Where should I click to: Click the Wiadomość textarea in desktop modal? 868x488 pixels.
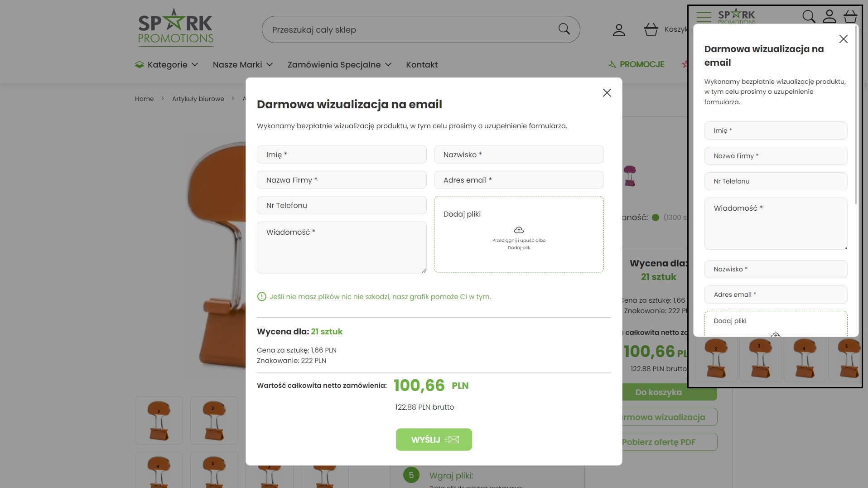click(x=342, y=247)
